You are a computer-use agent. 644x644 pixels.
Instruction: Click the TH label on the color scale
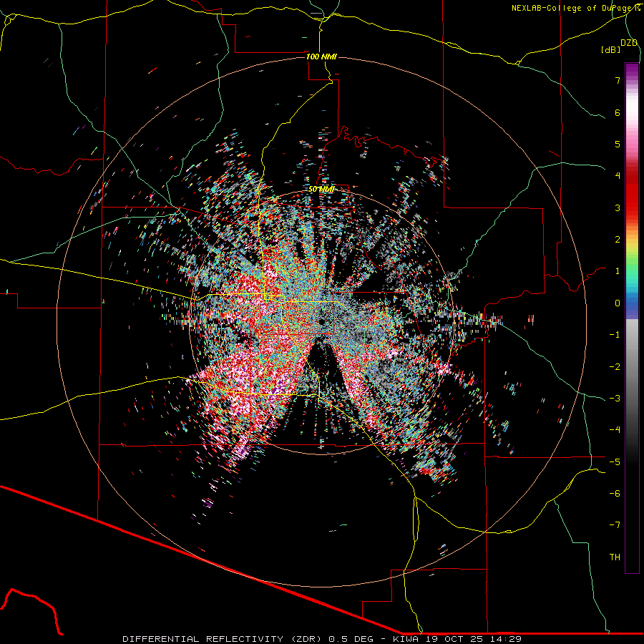click(x=615, y=557)
